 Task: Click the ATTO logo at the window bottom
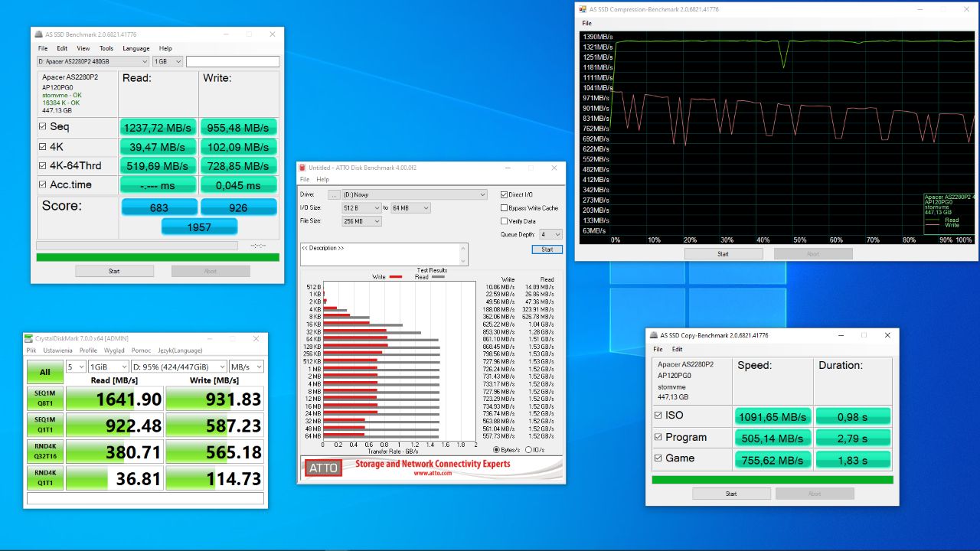[x=322, y=468]
